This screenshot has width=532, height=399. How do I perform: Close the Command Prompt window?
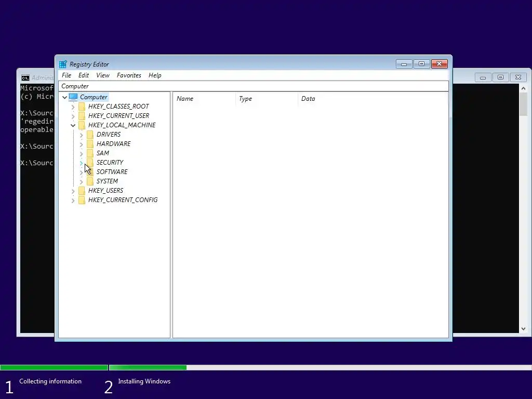pos(518,77)
